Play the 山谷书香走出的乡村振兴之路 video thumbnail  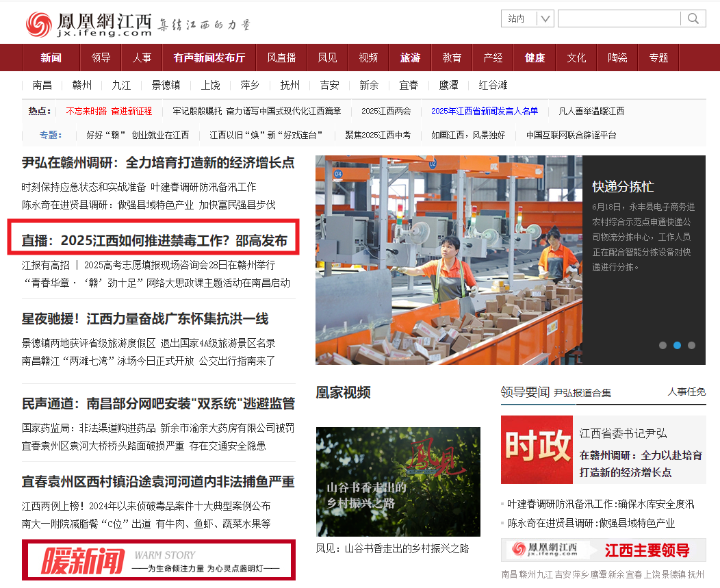398,482
